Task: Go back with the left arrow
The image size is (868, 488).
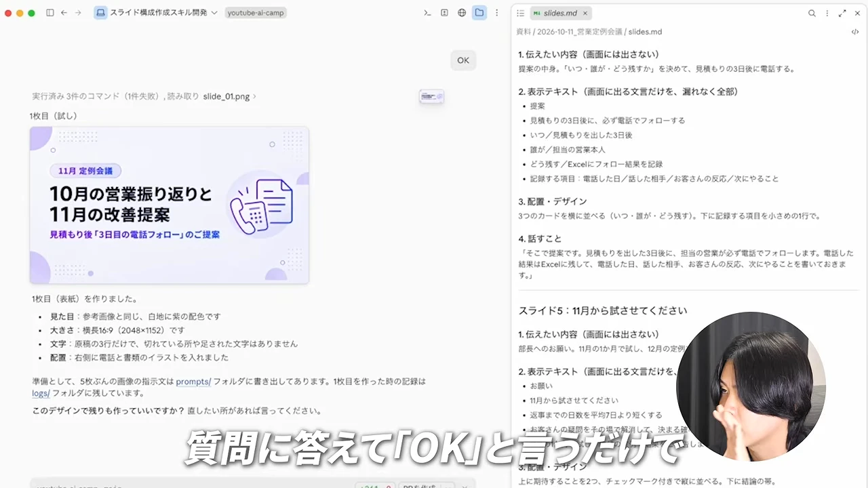Action: click(x=64, y=13)
